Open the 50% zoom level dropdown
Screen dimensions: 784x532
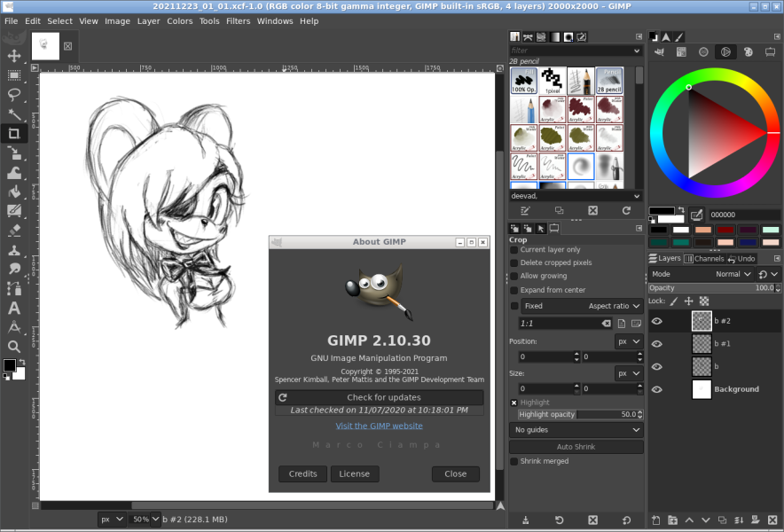(x=155, y=520)
